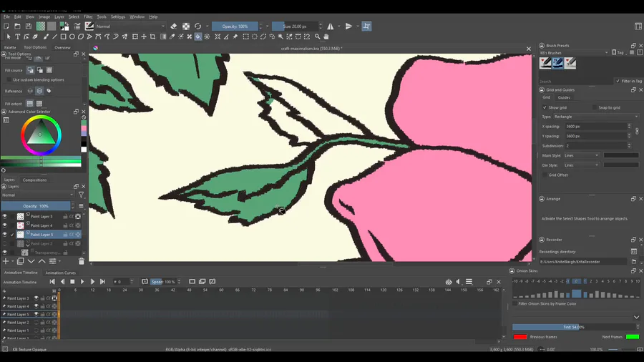644x362 pixels.
Task: Open the Filter menu
Action: pyautogui.click(x=88, y=17)
